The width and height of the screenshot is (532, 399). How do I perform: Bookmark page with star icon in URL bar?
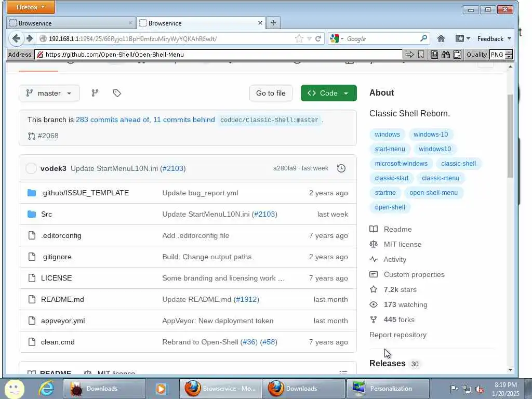pyautogui.click(x=299, y=38)
